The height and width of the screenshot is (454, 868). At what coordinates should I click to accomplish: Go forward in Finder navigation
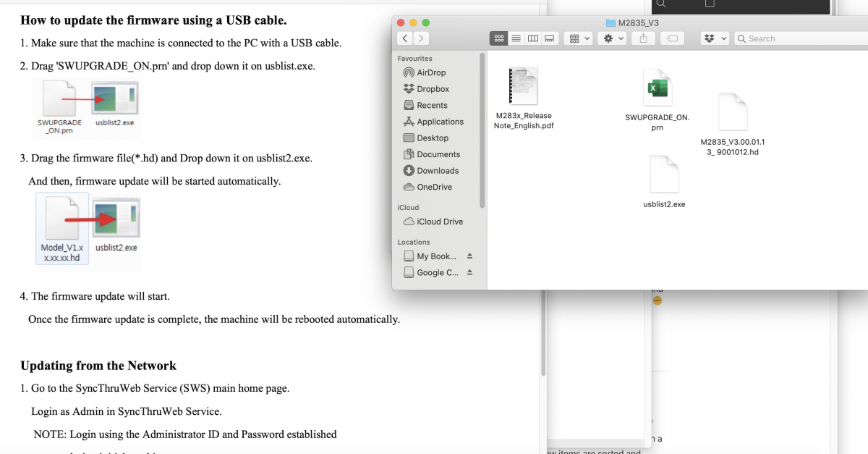[421, 38]
